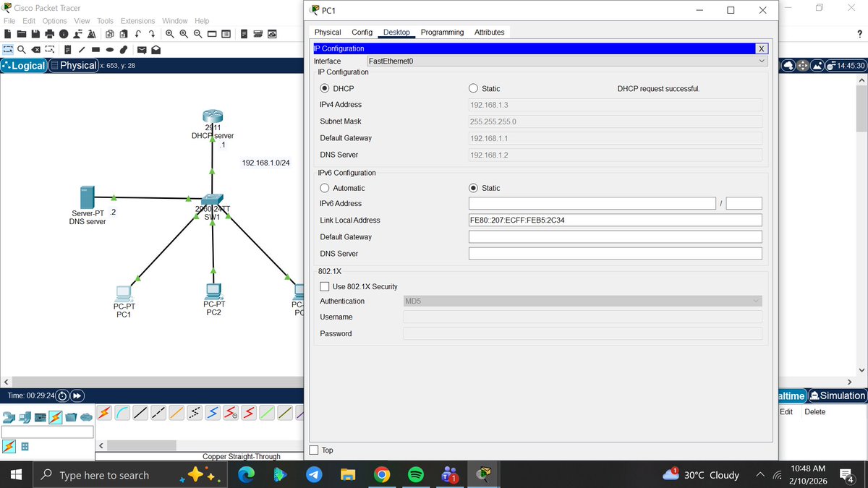Image resolution: width=868 pixels, height=488 pixels.
Task: Select the Static radio button for IPv4
Action: [475, 88]
